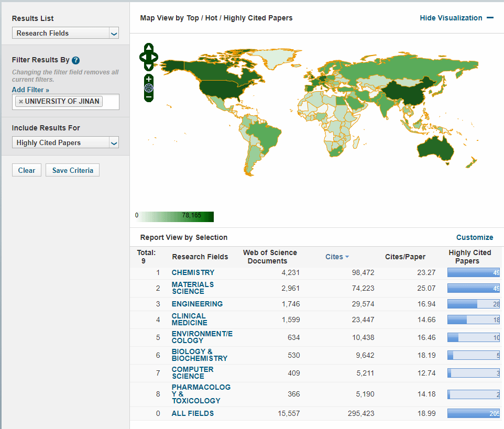Viewport: 504px width, 429px height.
Task: Zoom out of the map with minus button
Action: click(149, 97)
